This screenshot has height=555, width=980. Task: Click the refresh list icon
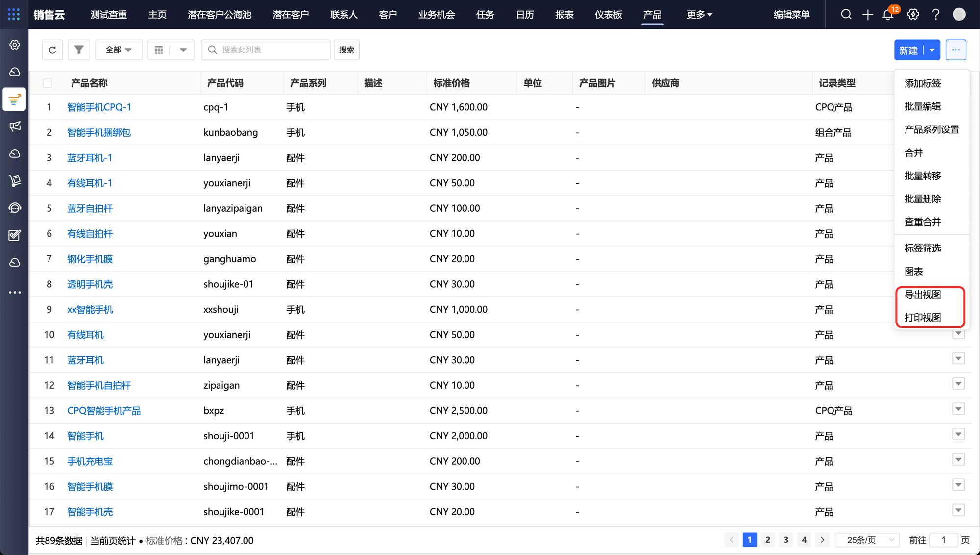pyautogui.click(x=52, y=50)
